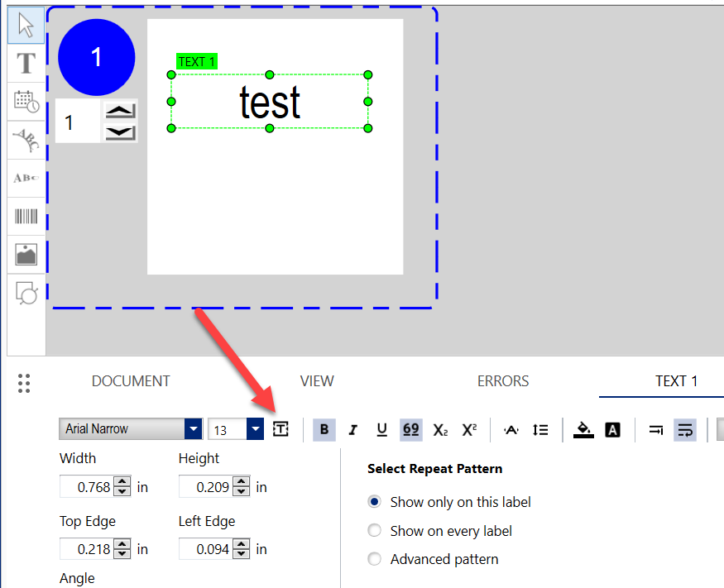Open the ERRORS tab
The height and width of the screenshot is (588, 724).
coord(503,381)
